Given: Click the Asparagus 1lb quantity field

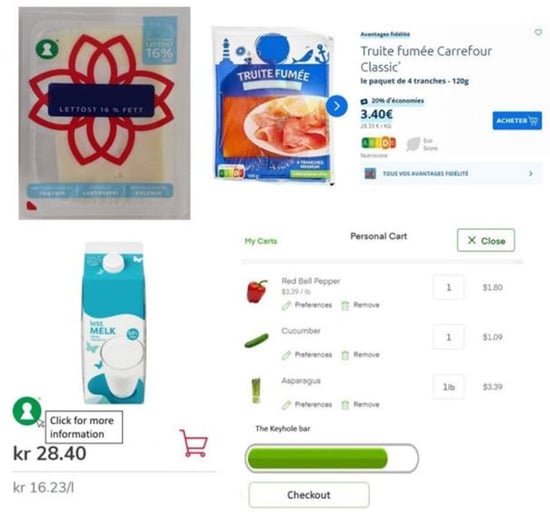Looking at the screenshot, I should [448, 387].
